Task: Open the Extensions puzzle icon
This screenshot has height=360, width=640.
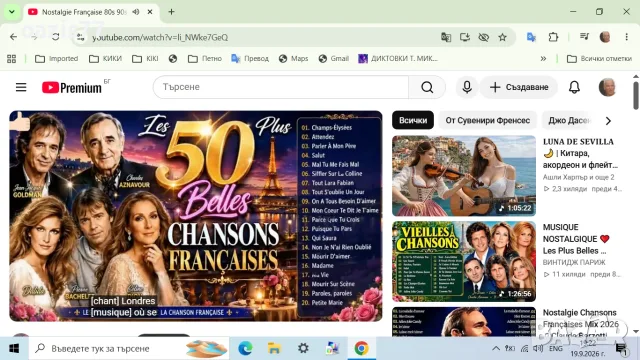Action: coord(553,37)
